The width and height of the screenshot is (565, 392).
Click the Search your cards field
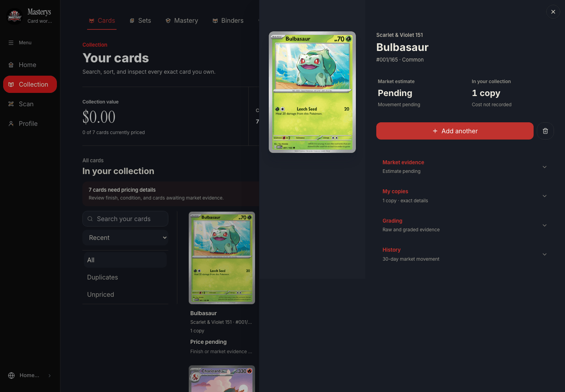(x=125, y=219)
